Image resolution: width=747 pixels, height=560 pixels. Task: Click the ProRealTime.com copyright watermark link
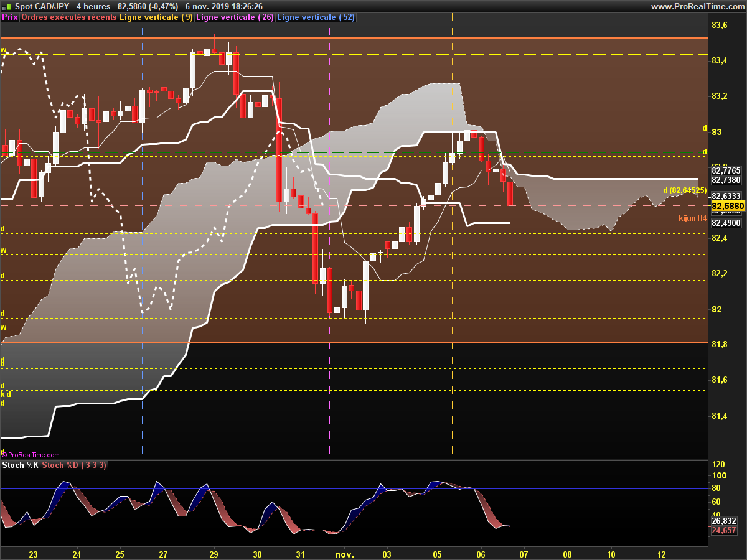click(31, 455)
